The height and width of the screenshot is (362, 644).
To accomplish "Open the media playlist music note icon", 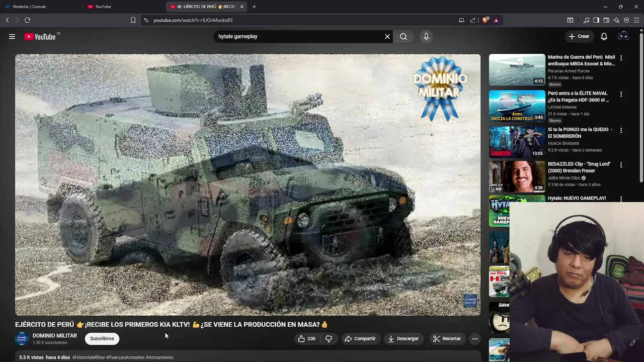I will click(586, 20).
